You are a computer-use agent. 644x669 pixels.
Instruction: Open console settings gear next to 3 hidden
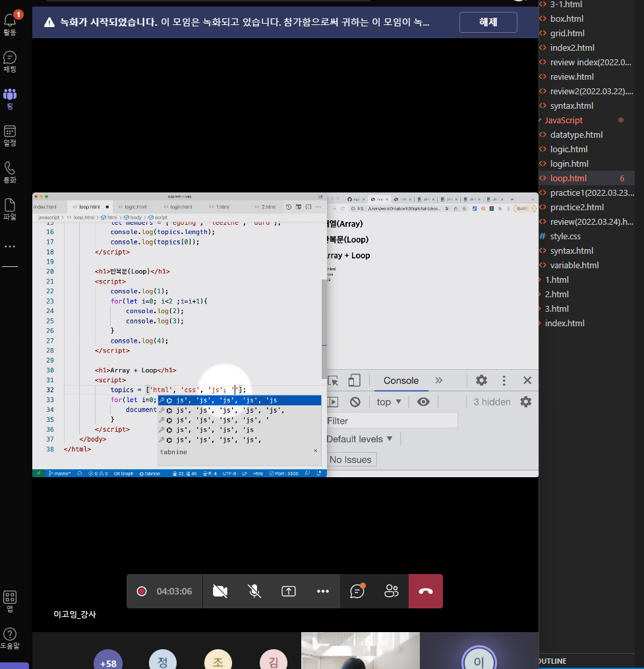526,401
